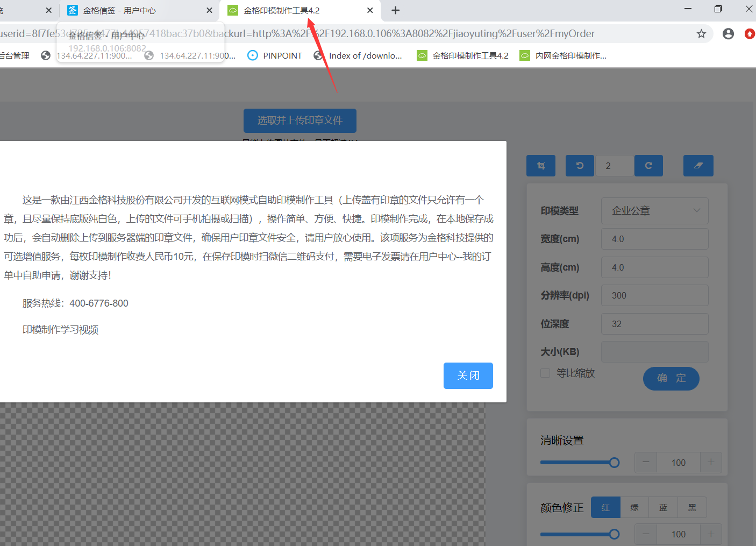Image resolution: width=756 pixels, height=546 pixels.
Task: Open new browser tab with plus icon
Action: point(395,10)
